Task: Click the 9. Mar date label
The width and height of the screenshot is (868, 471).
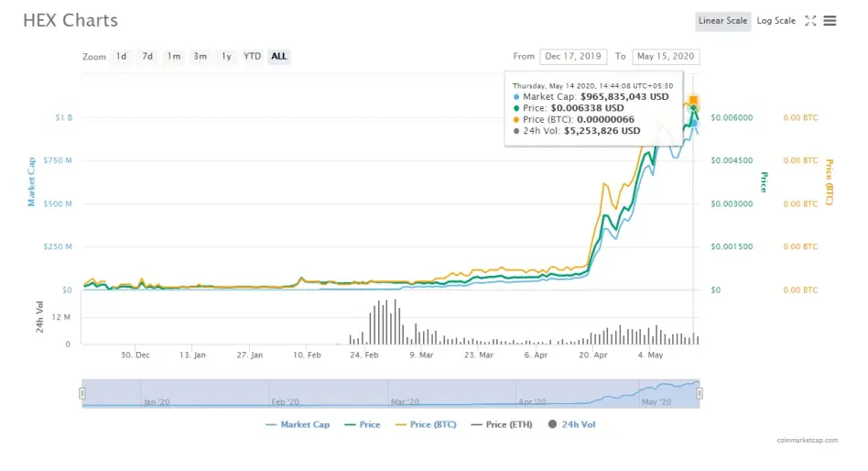Action: 421,356
